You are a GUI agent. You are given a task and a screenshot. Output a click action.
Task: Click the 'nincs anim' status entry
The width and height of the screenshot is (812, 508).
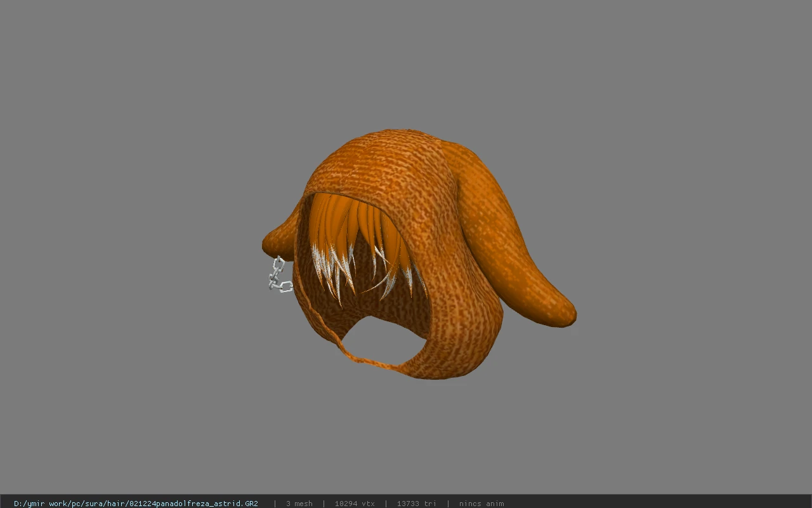(481, 504)
